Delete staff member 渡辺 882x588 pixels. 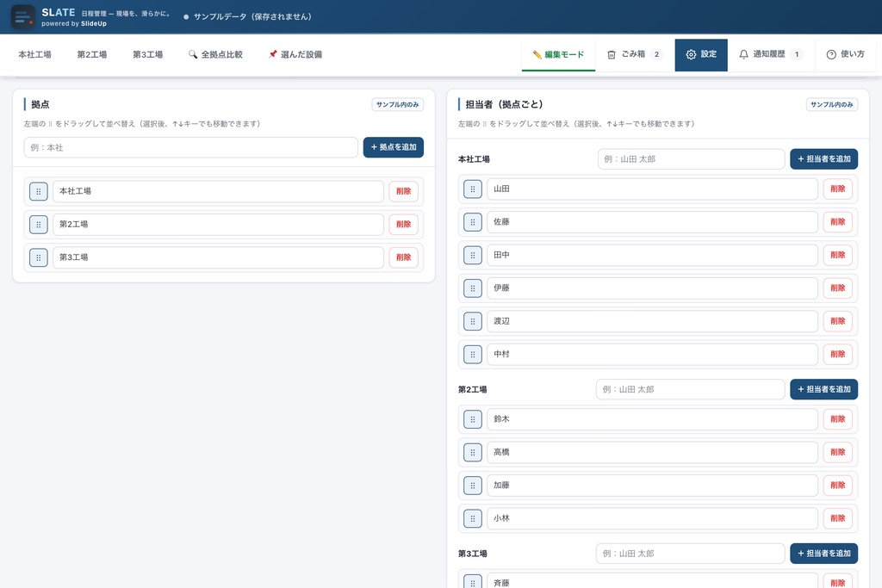[x=837, y=321]
